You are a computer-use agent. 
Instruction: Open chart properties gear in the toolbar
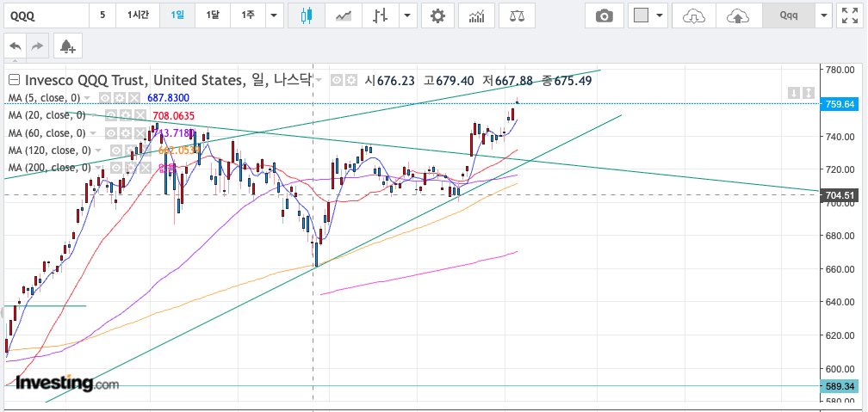[437, 16]
